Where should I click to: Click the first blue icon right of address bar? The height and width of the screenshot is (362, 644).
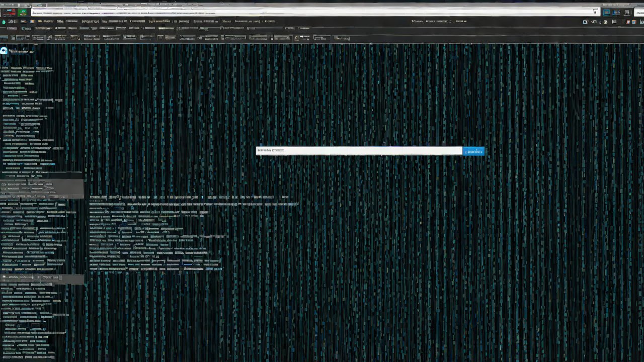click(607, 13)
